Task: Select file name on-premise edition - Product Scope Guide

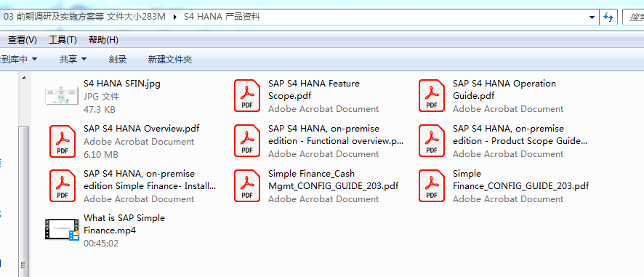Action: 520,135
